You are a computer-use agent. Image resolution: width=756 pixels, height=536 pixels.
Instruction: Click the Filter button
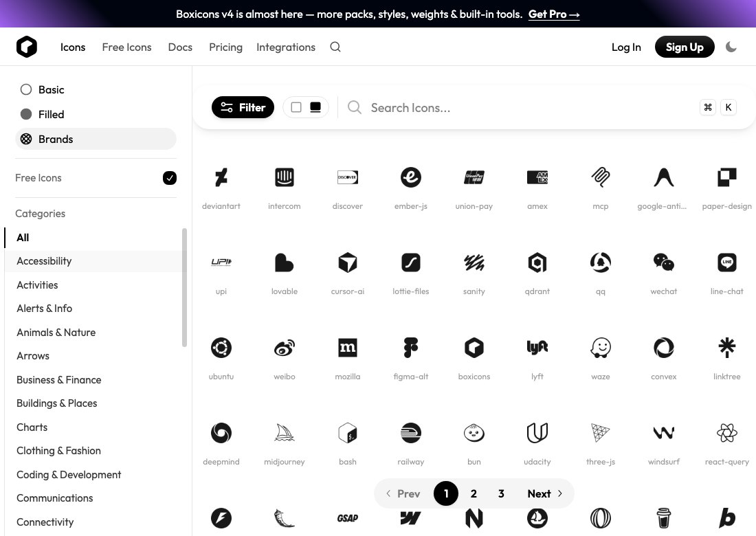click(x=243, y=107)
